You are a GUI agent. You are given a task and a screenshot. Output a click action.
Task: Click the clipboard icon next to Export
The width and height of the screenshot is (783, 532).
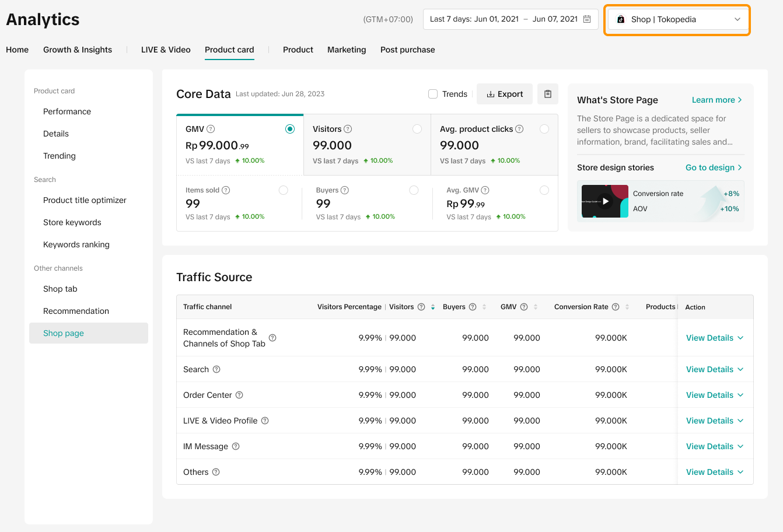[547, 94]
